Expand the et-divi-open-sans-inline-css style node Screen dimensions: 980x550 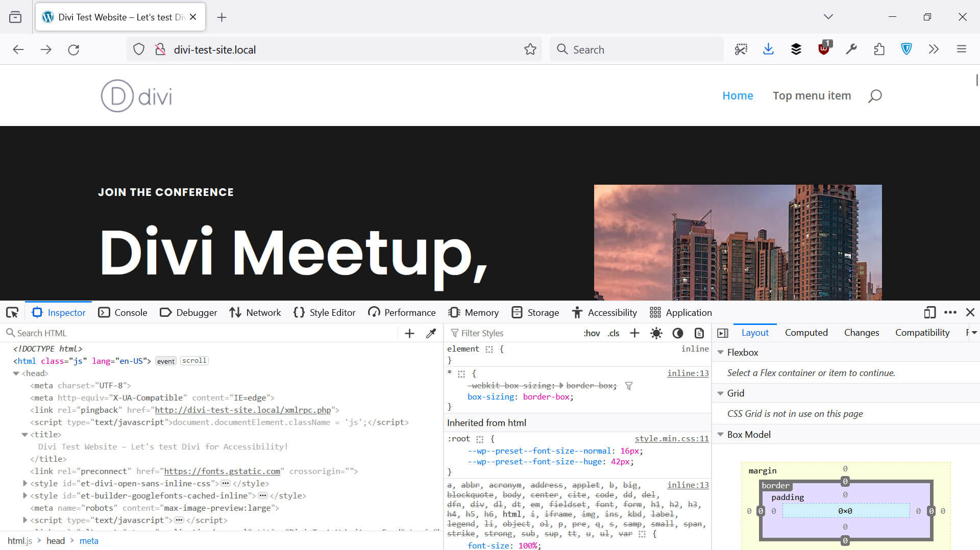(25, 483)
